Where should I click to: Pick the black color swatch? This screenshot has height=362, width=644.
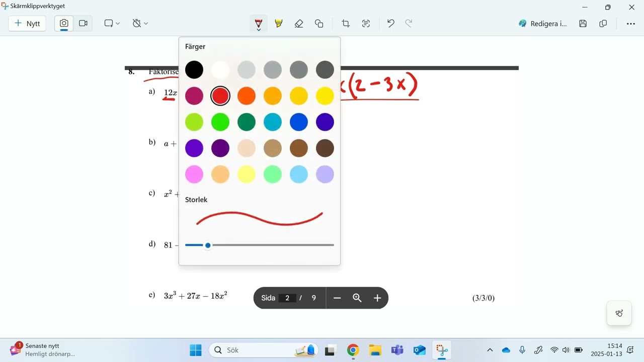194,70
